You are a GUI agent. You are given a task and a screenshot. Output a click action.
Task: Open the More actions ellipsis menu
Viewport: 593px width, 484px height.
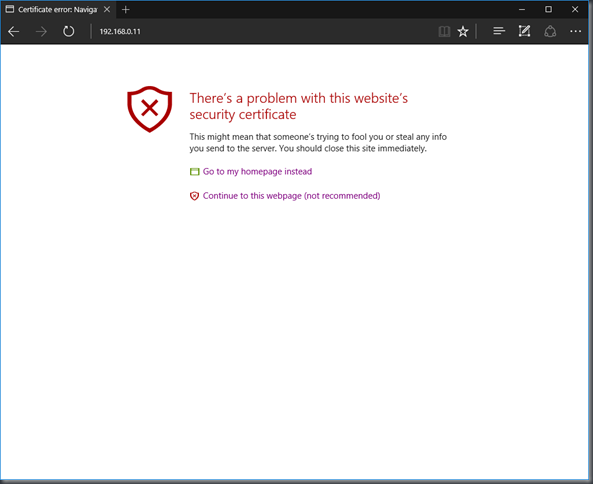tap(575, 31)
